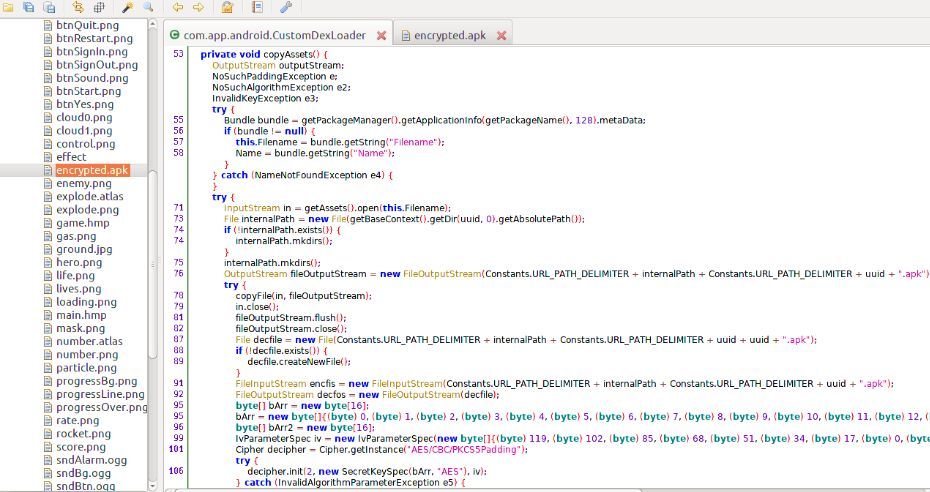Select the com.app.android.CustomDexLoader tab
Image resolution: width=930 pixels, height=492 pixels.
click(x=274, y=35)
